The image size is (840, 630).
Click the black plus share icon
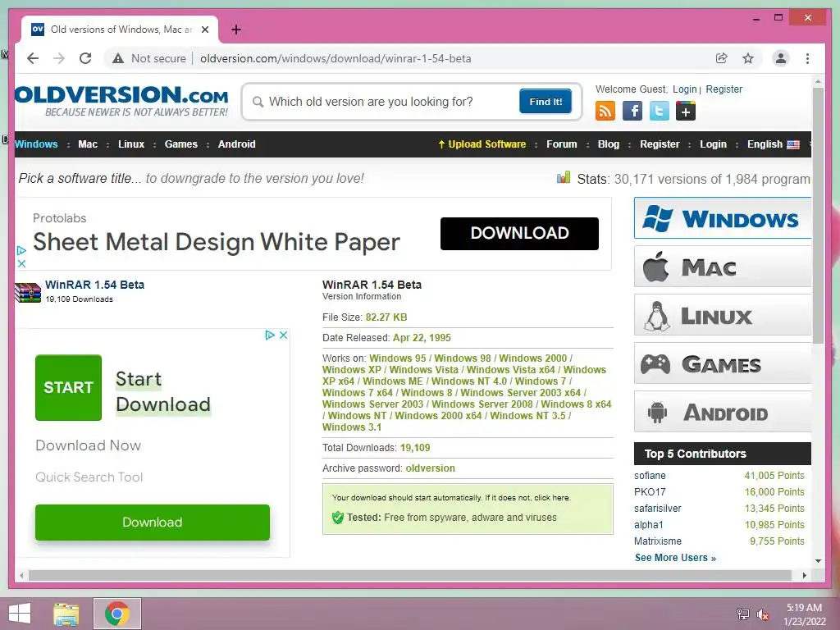(x=686, y=111)
